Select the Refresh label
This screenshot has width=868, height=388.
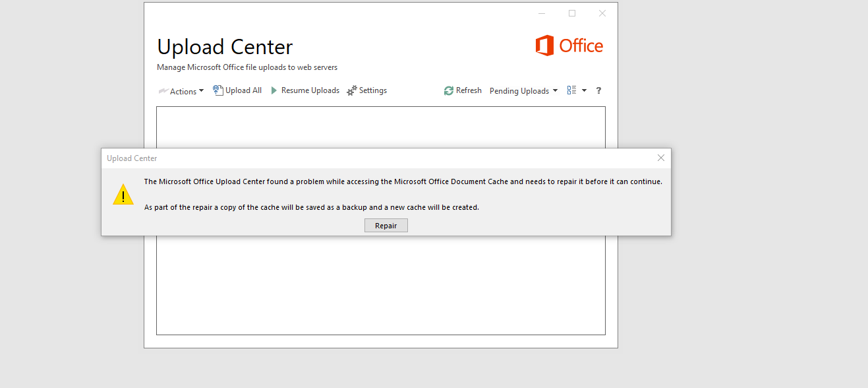coord(469,90)
